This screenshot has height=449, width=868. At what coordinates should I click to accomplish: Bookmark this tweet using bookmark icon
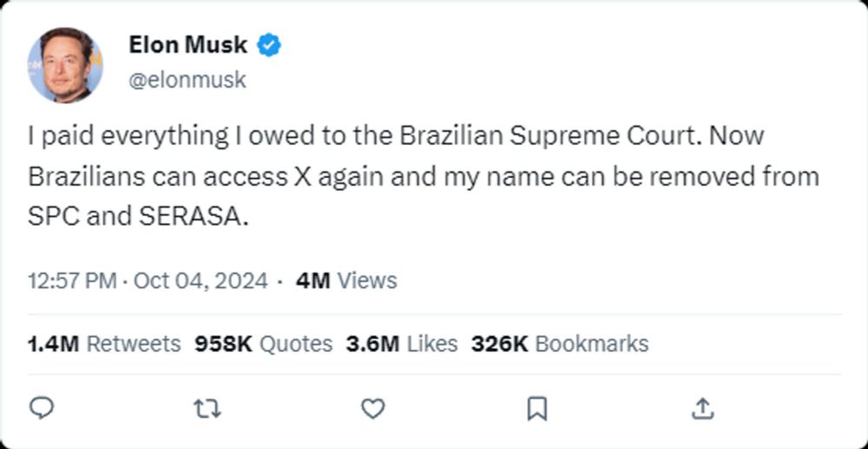click(x=537, y=407)
